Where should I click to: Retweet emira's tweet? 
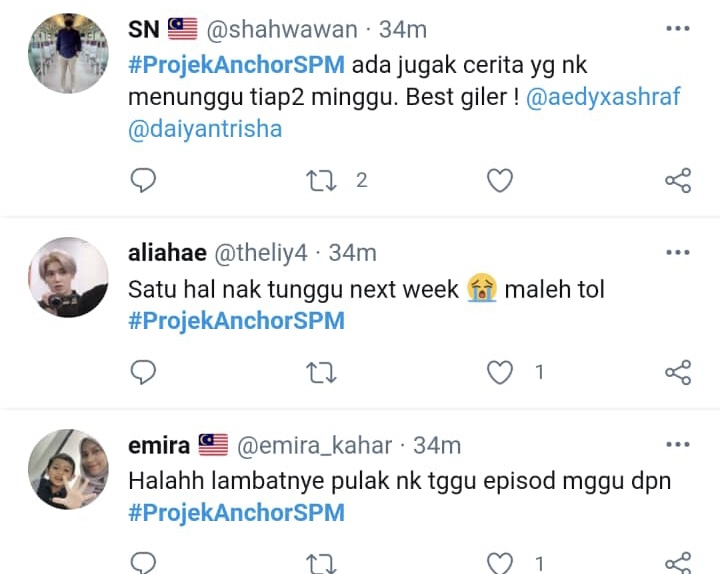point(321,564)
